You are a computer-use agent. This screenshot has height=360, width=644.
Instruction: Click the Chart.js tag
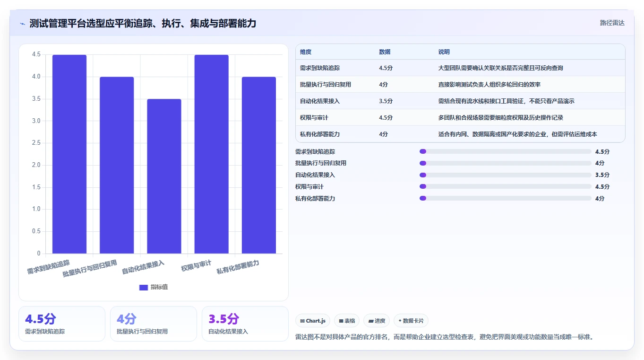click(313, 321)
